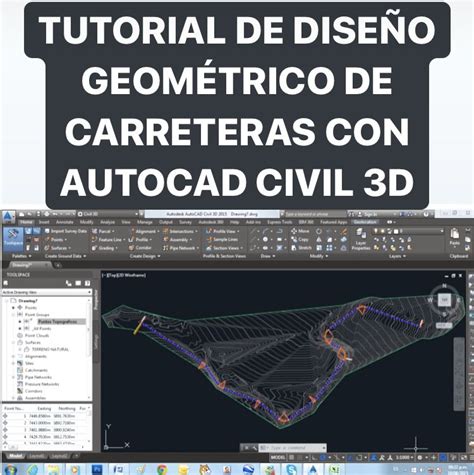Open Layer Properties manager
The height and width of the screenshot is (475, 474).
coord(360,239)
